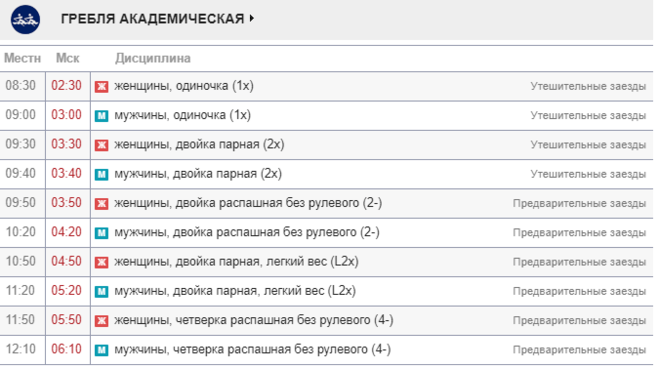Click the men's icon at 03:00 row
659x369 pixels.
point(101,116)
